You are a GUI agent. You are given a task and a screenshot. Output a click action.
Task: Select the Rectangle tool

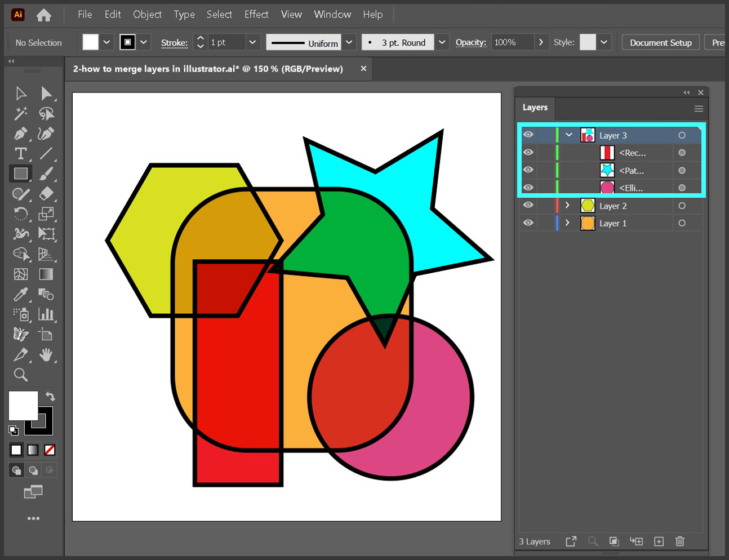21,174
